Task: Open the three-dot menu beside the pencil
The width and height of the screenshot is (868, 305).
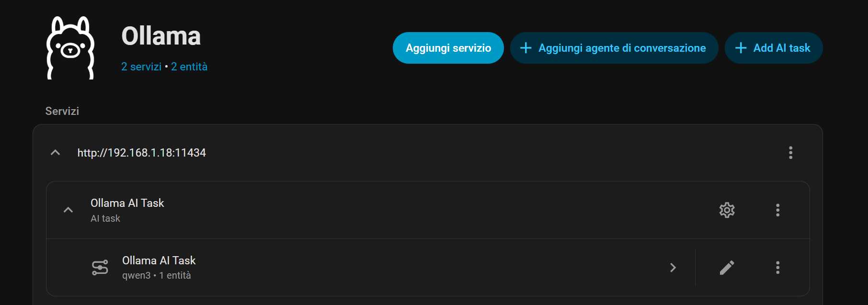Action: pyautogui.click(x=777, y=268)
